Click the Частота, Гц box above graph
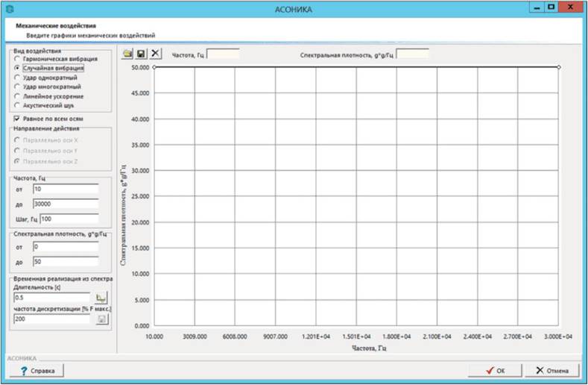588x385 pixels. pyautogui.click(x=223, y=54)
